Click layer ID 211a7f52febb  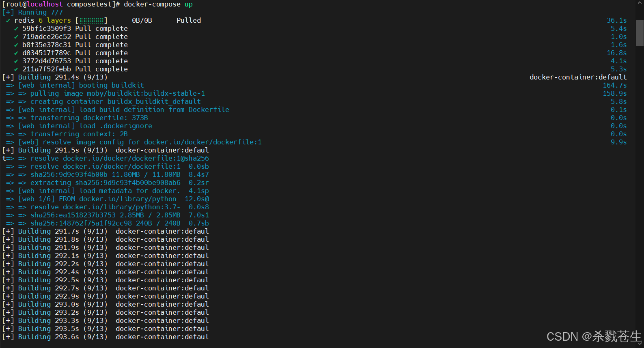point(47,69)
